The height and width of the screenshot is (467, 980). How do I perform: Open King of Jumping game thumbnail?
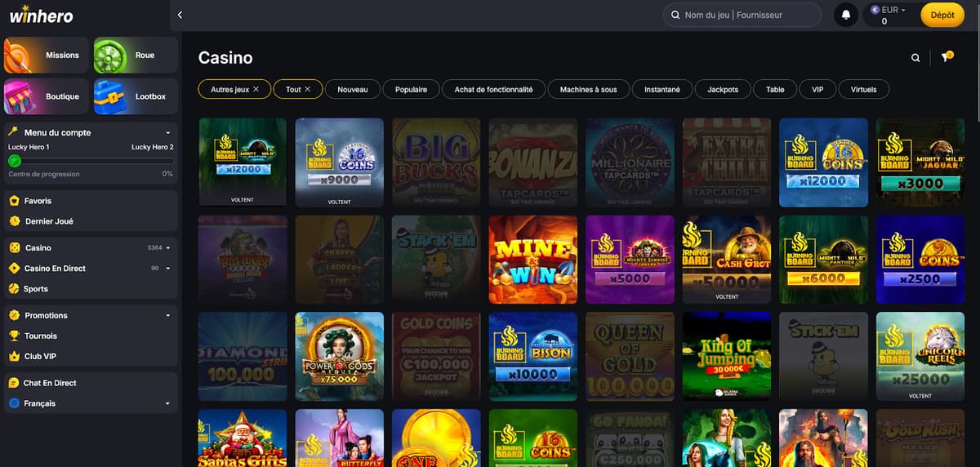726,355
